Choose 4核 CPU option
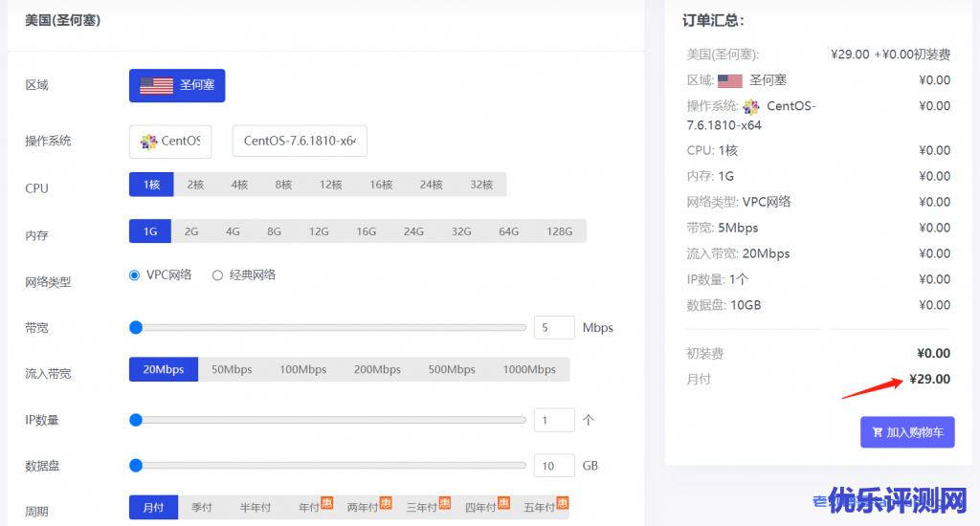 click(239, 185)
